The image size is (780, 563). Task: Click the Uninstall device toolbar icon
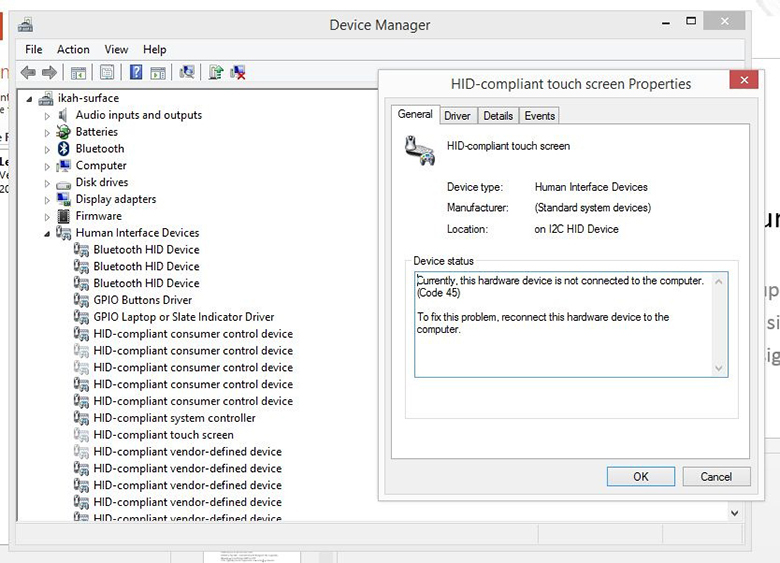coord(238,72)
